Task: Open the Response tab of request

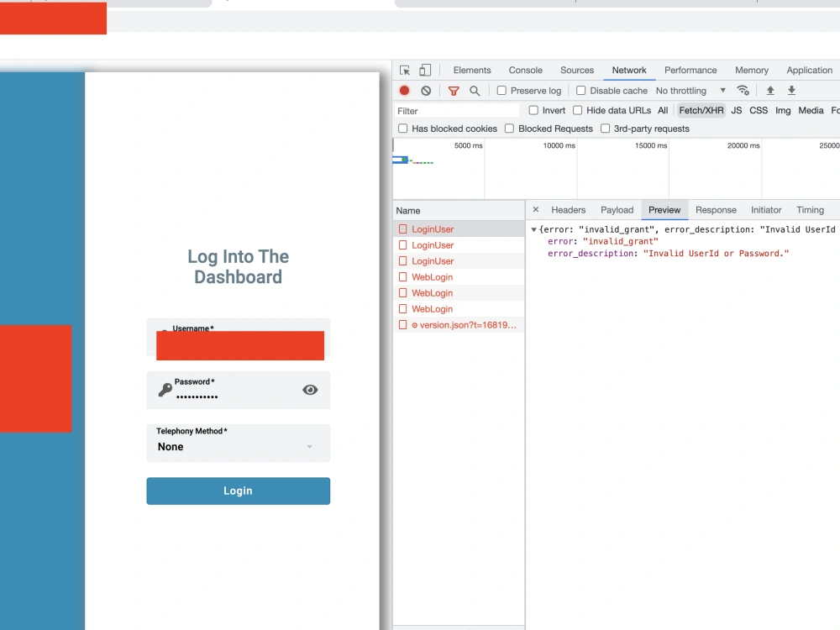Action: point(716,210)
